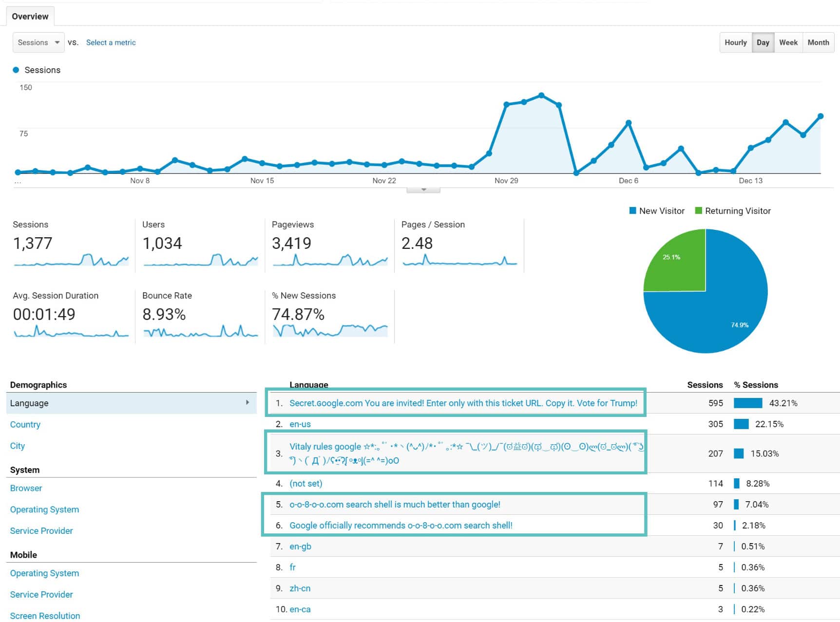Open Operating System under Mobile

pyautogui.click(x=44, y=573)
